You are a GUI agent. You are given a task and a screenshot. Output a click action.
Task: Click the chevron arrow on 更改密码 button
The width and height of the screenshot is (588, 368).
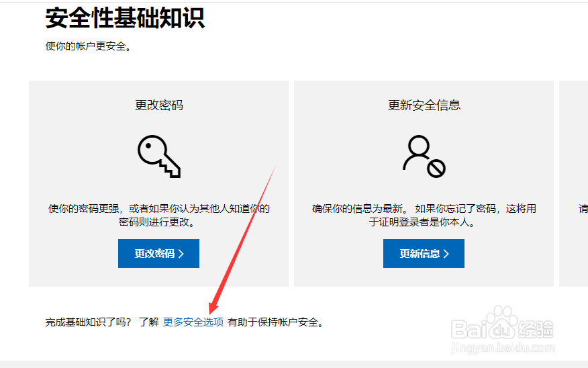(x=181, y=254)
